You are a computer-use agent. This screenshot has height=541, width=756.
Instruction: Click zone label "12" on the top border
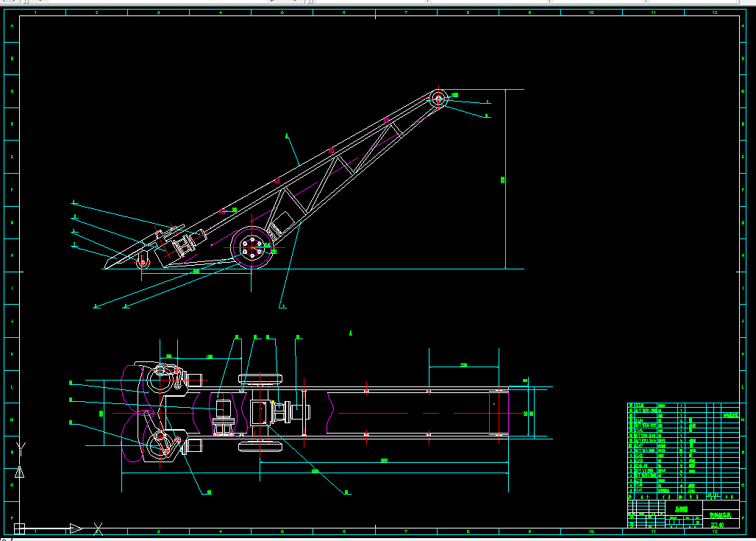click(715, 13)
